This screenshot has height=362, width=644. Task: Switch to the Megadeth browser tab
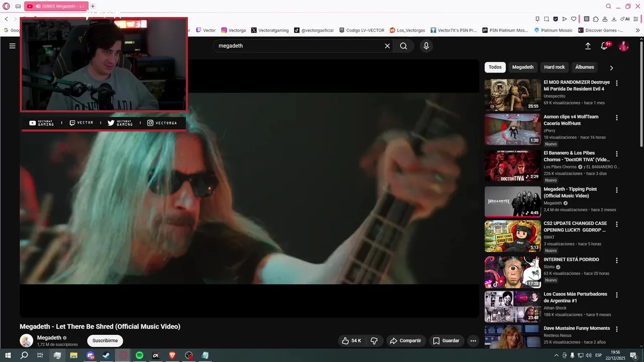[x=55, y=6]
